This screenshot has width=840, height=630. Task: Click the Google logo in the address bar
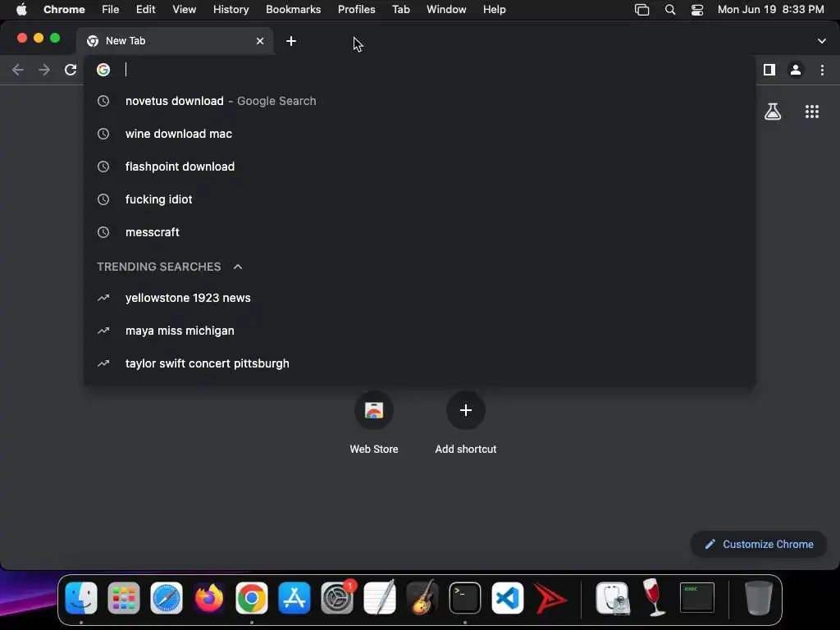click(x=103, y=70)
